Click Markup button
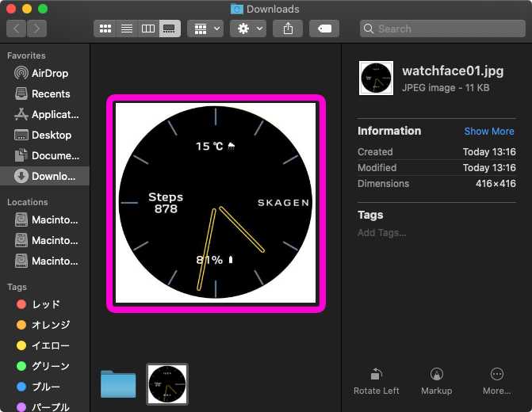532x412 pixels. [x=436, y=382]
